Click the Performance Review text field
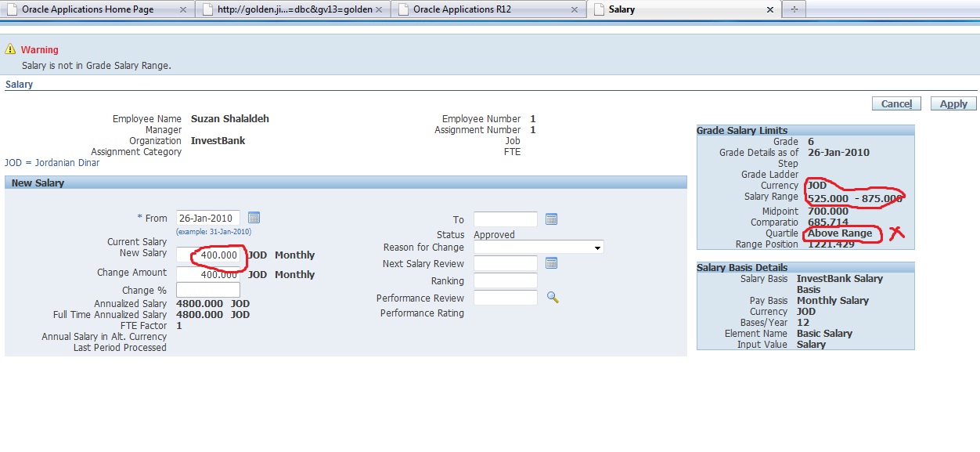This screenshot has height=452, width=980. coord(506,298)
